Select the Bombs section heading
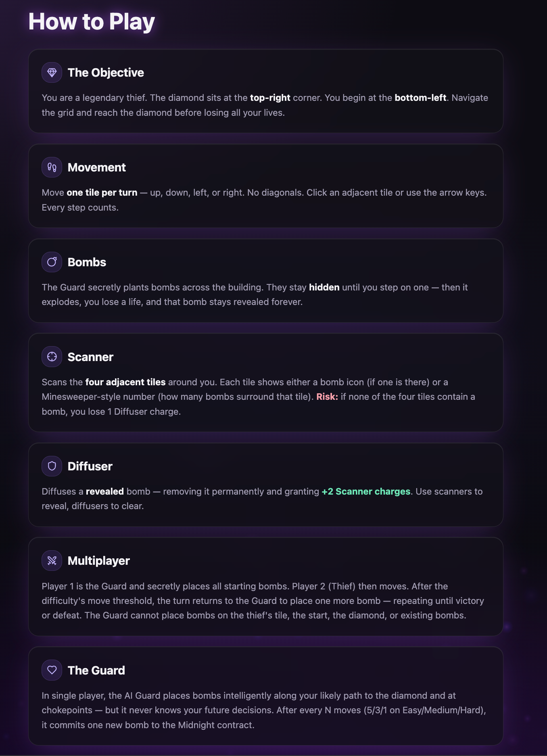This screenshot has width=547, height=756. click(87, 262)
